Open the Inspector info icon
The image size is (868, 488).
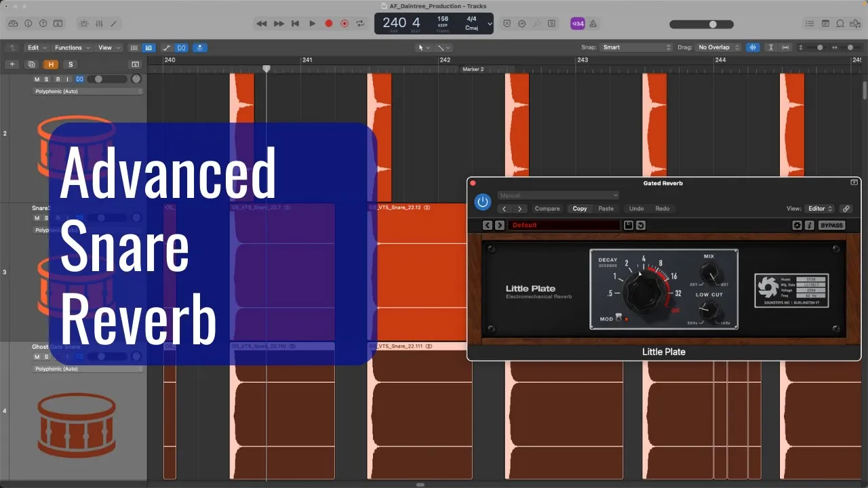tap(28, 23)
